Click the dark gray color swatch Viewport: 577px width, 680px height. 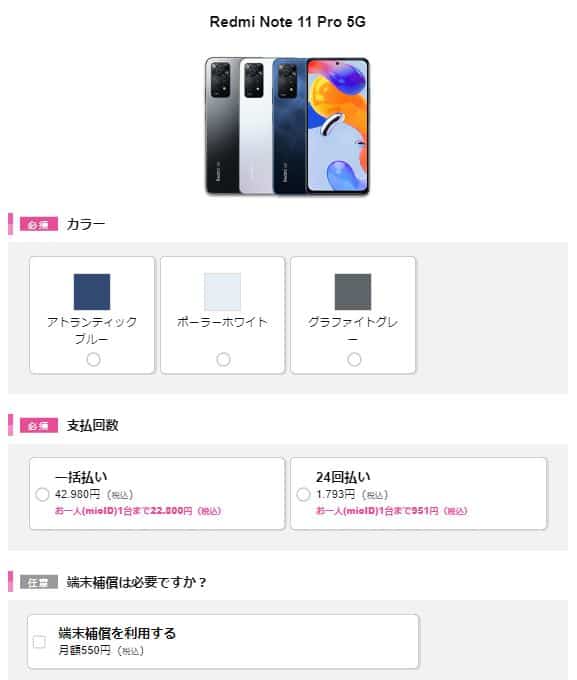click(x=353, y=291)
